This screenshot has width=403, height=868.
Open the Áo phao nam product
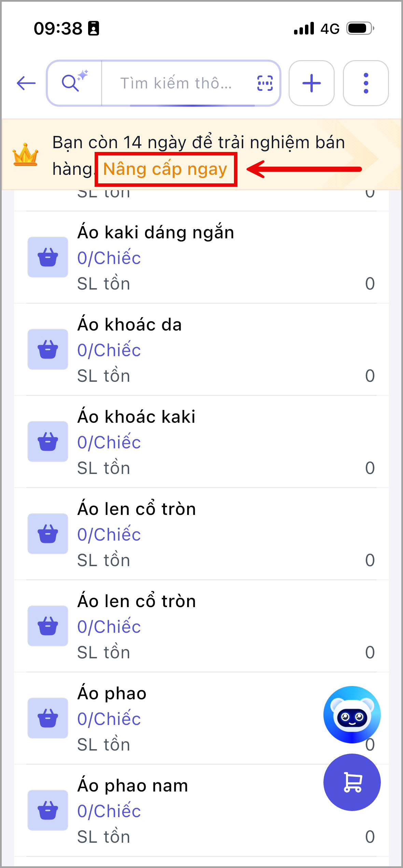(x=201, y=811)
